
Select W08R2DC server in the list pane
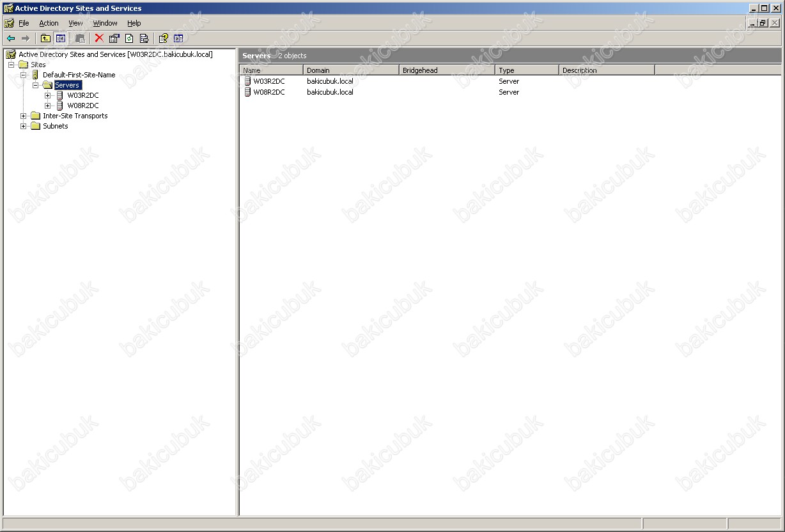pyautogui.click(x=268, y=92)
